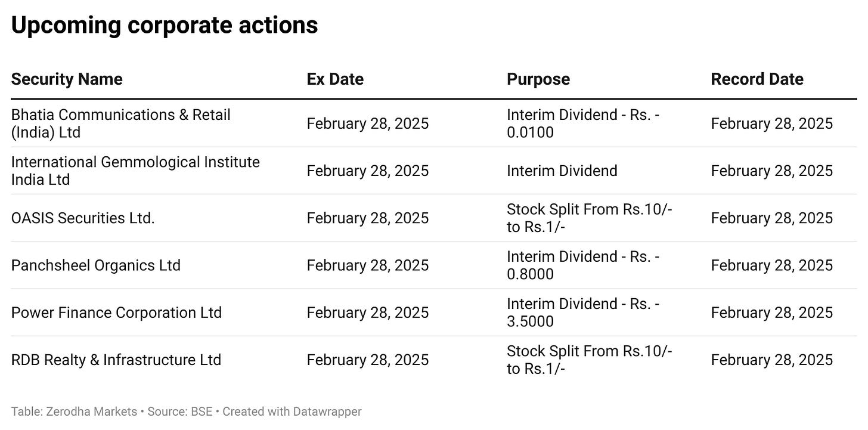This screenshot has width=868, height=430.
Task: Click International Gemmological Interim Dividend purpose cell
Action: (562, 171)
